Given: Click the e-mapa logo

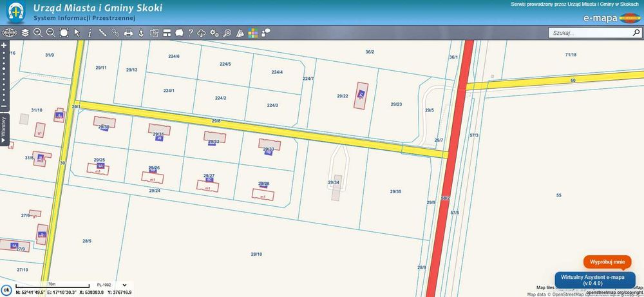Looking at the screenshot, I should pos(612,18).
